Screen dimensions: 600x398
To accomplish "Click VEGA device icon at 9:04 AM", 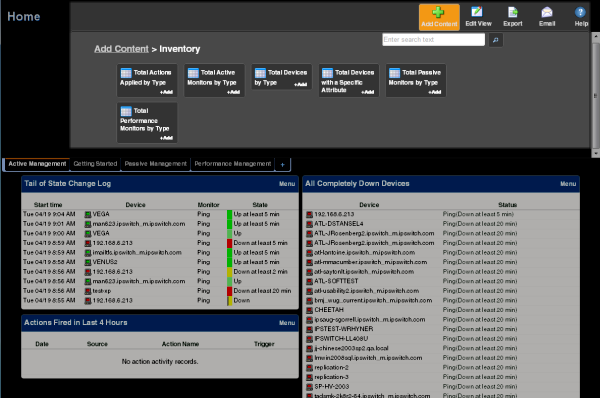I will (88, 214).
